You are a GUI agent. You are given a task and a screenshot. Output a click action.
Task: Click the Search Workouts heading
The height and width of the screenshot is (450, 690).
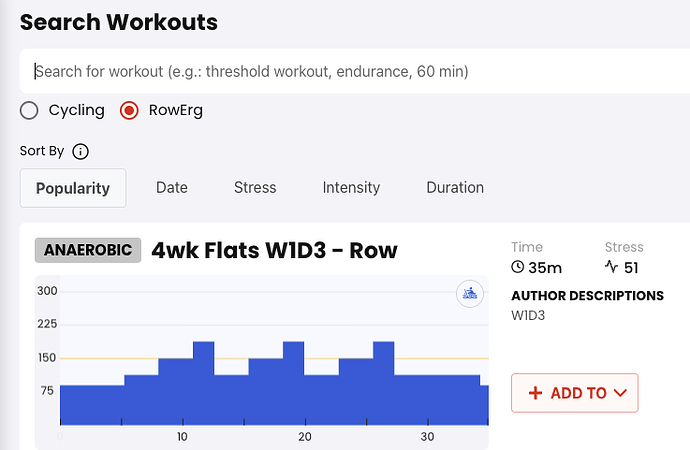tap(119, 22)
